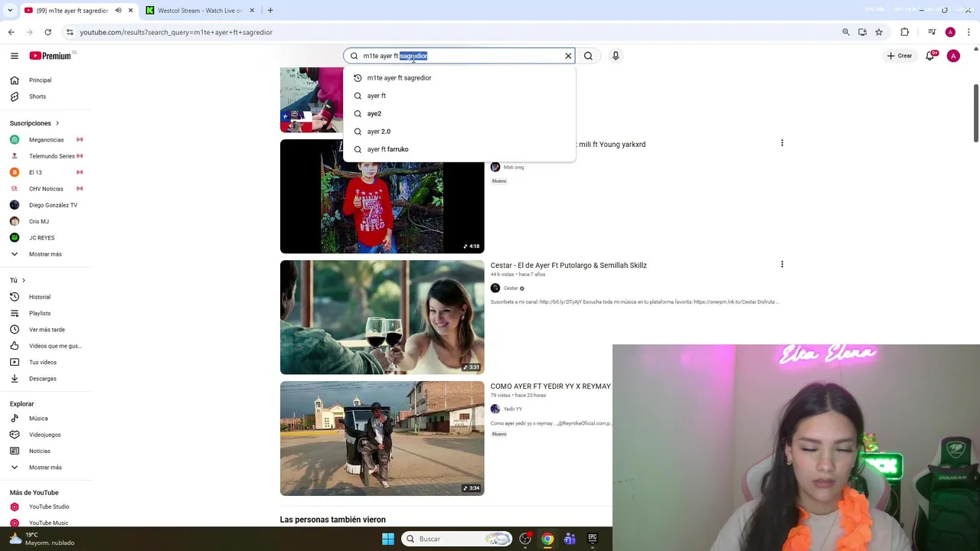Viewport: 980px width, 551px height.
Task: Open Ver más tarde list
Action: coord(47,330)
